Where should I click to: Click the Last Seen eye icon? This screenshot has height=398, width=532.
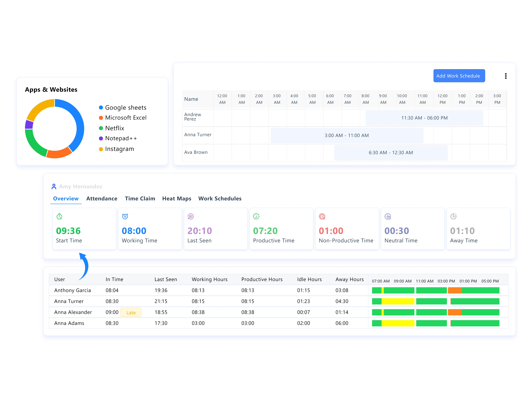191,216
